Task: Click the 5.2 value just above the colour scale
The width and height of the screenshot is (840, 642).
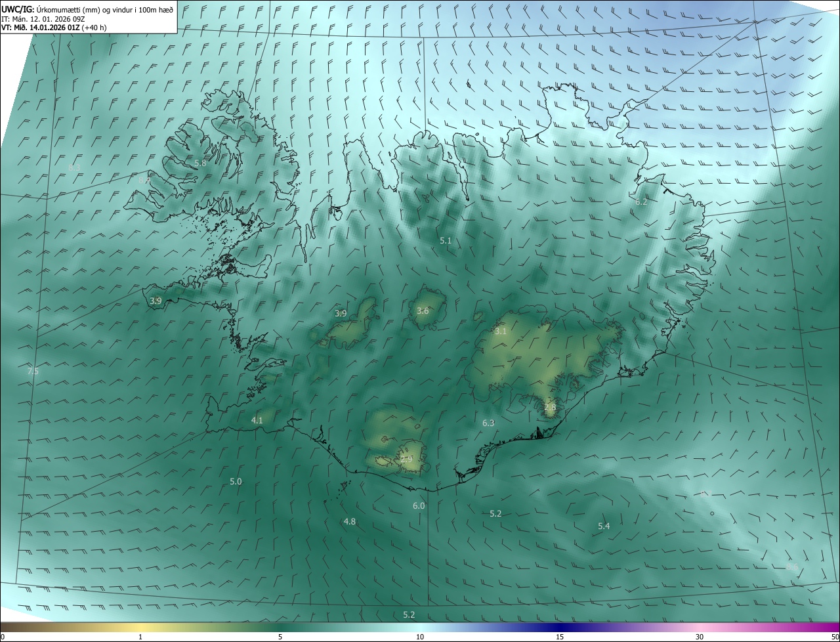Action: 409,615
